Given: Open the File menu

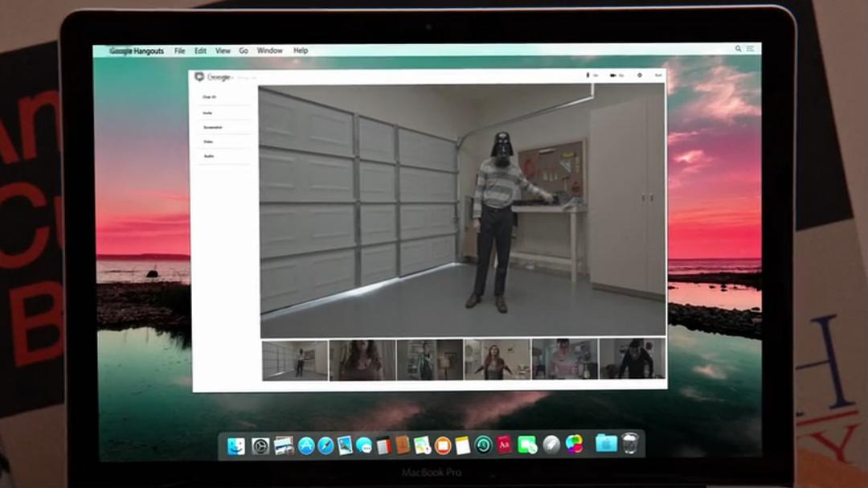Looking at the screenshot, I should point(179,51).
